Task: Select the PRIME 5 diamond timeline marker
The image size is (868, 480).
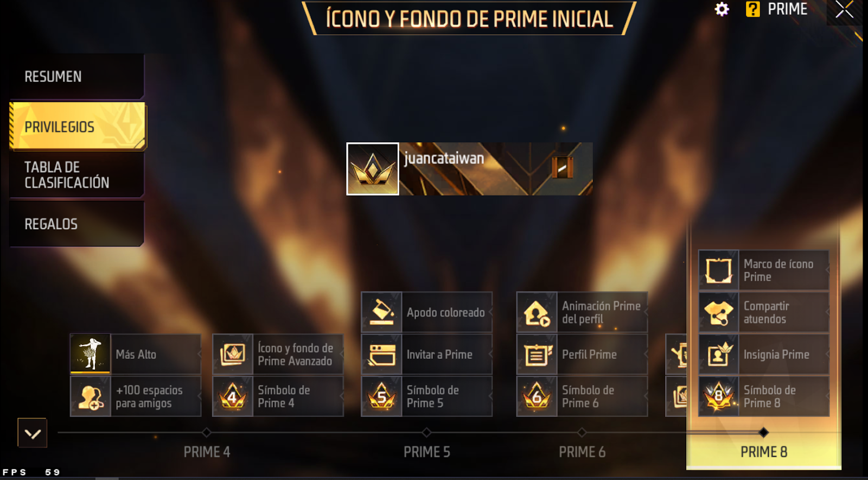Action: pyautogui.click(x=426, y=432)
